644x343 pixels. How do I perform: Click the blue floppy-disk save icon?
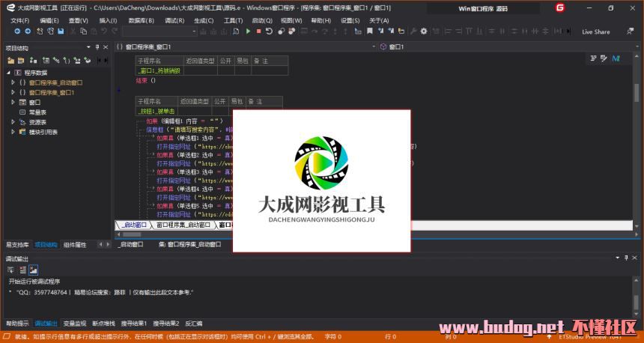tap(61, 31)
